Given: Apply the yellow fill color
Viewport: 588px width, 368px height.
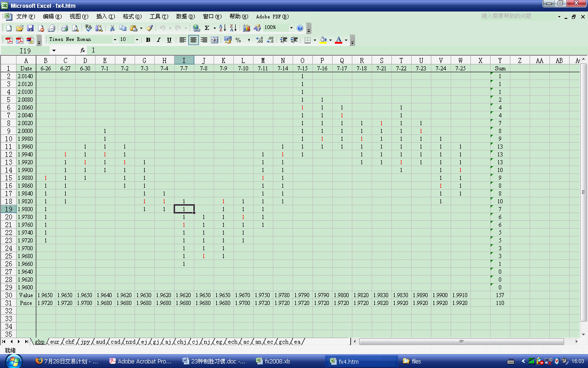Looking at the screenshot, I should tap(323, 40).
